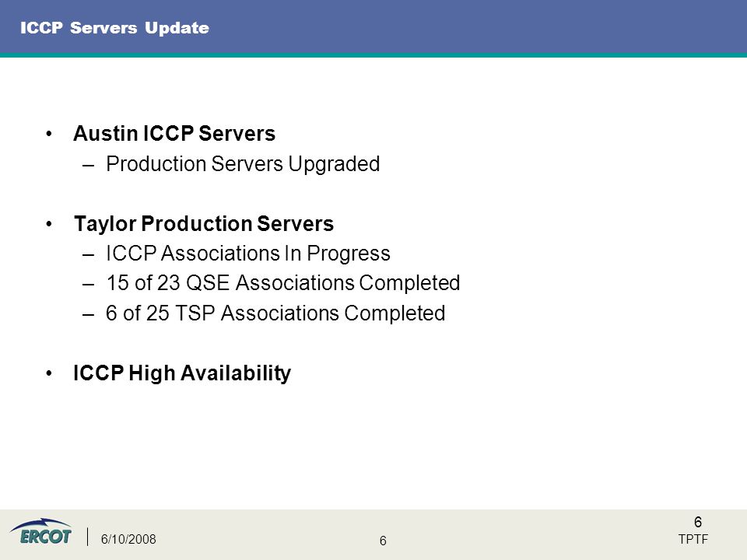Click dash before 6 of 25 TSP line
Viewport: 747px width, 560px height.
88,314
